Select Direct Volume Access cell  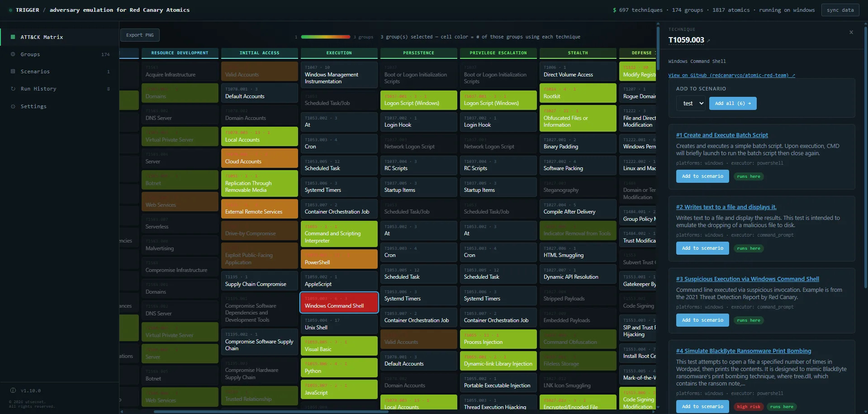[x=578, y=71]
